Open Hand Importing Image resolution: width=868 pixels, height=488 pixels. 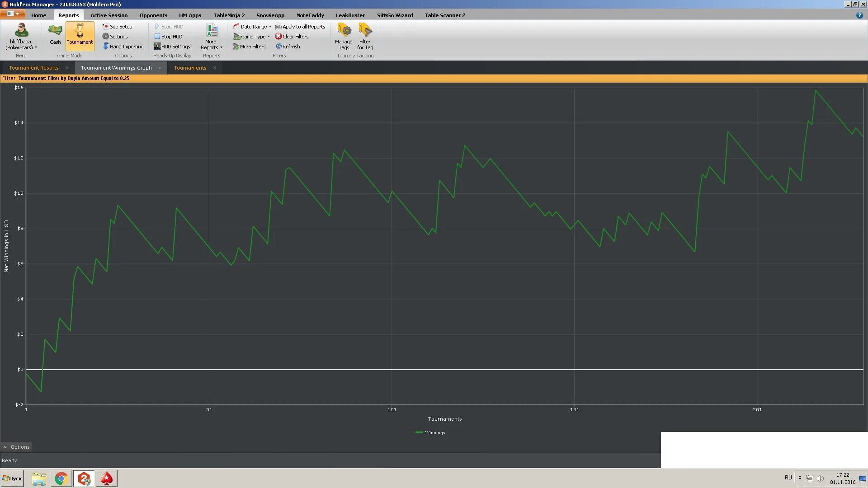coord(123,47)
